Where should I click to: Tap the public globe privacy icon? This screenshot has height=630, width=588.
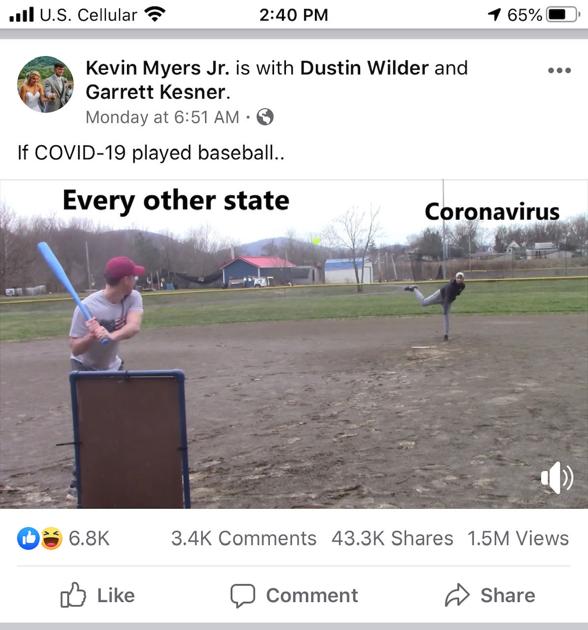[265, 117]
